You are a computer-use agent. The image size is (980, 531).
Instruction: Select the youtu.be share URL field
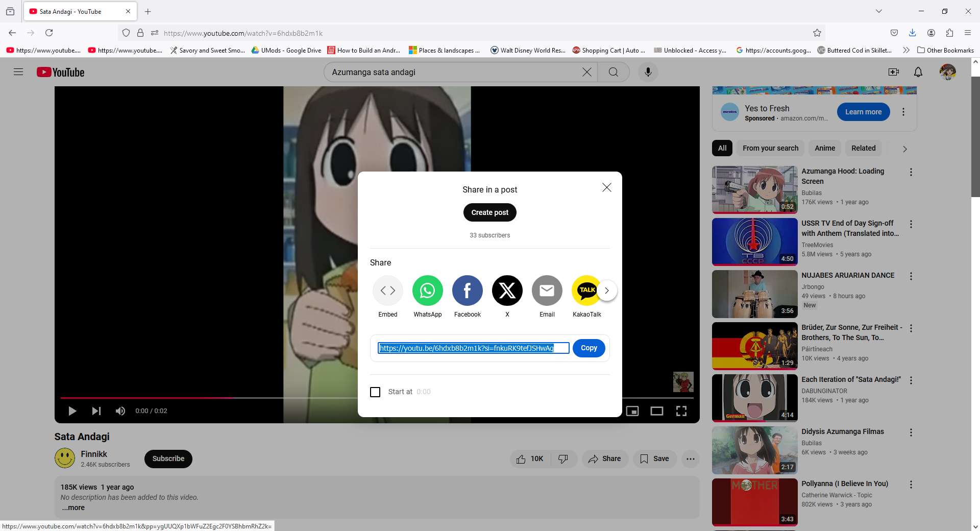tap(474, 348)
